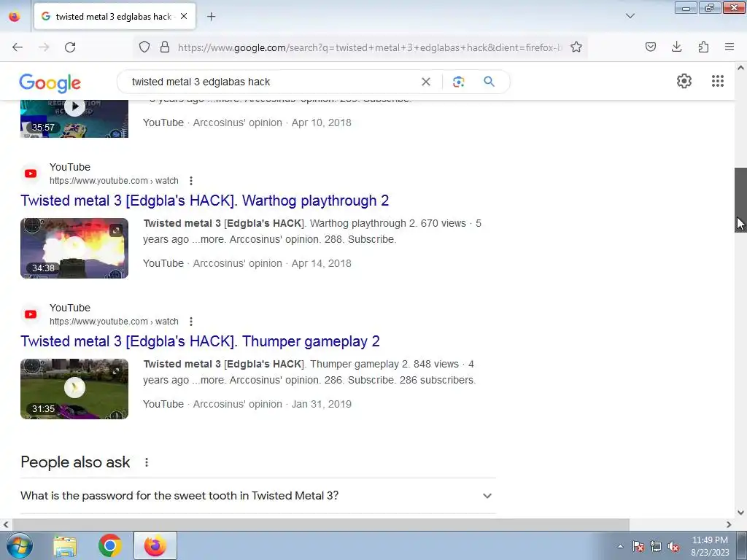This screenshot has width=747, height=560.
Task: Show hidden system tray icons
Action: pyautogui.click(x=620, y=546)
